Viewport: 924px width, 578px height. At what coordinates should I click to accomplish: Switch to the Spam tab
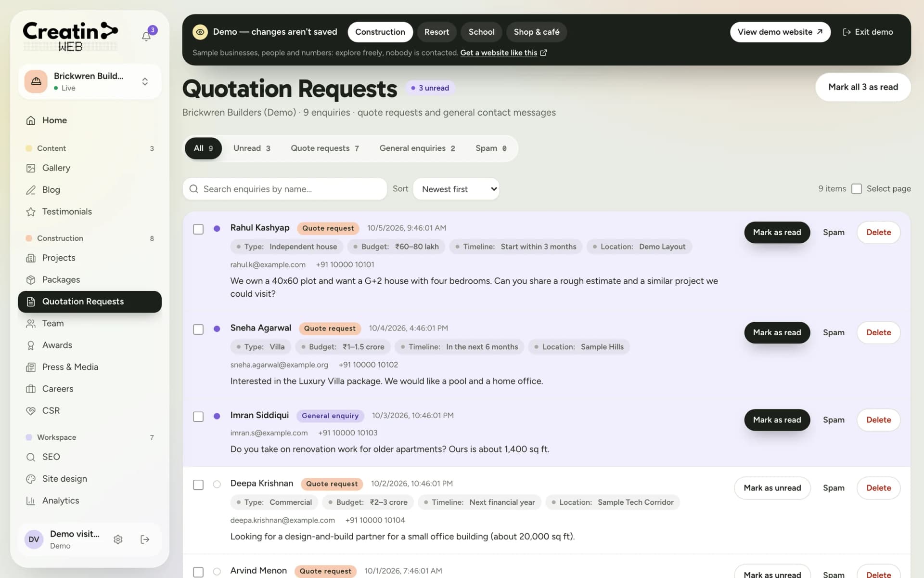[491, 148]
